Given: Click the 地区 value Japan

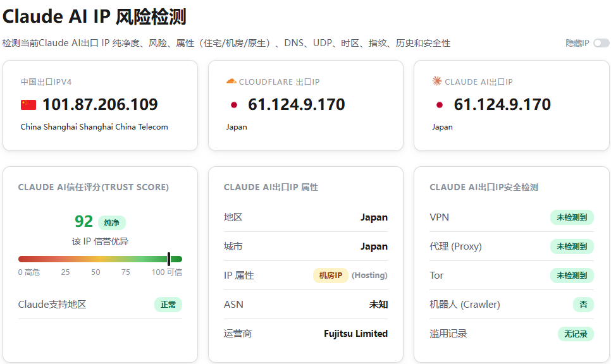Looking at the screenshot, I should tap(374, 217).
